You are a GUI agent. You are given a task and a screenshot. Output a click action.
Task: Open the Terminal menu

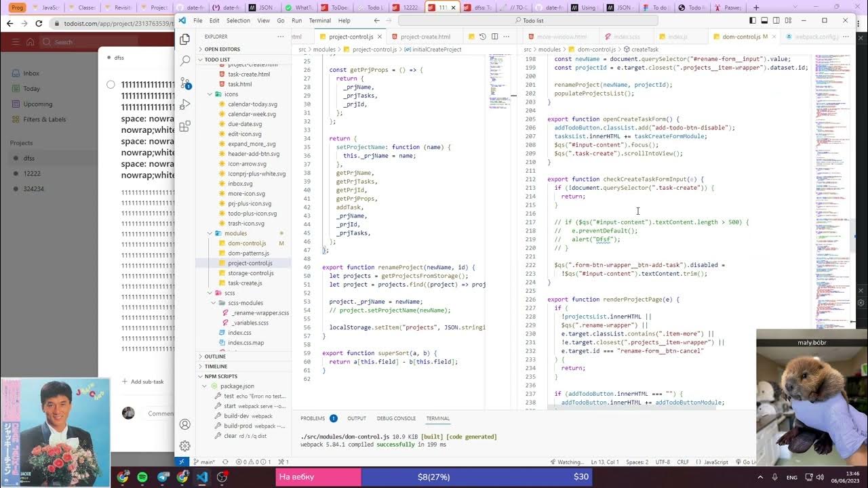tap(320, 20)
